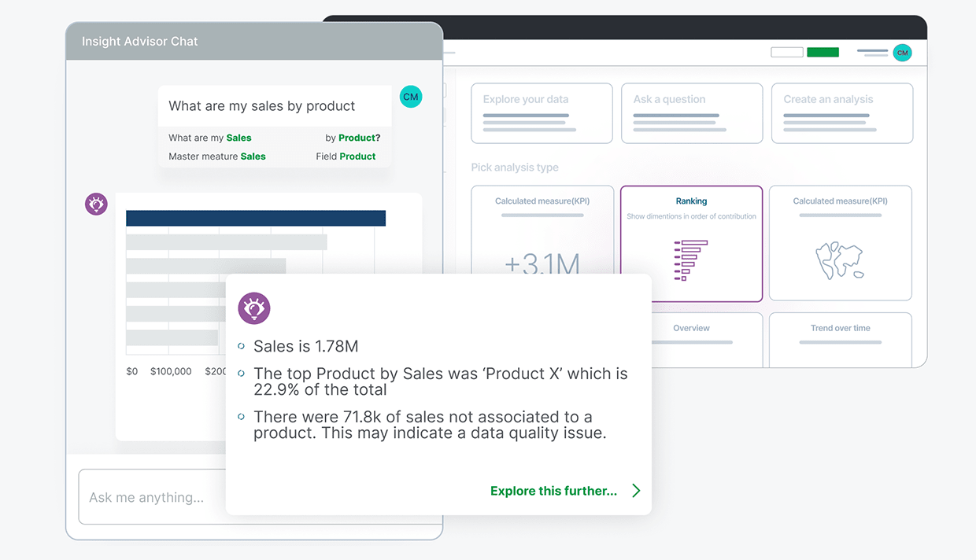Open the Ask a question panel
Image resolution: width=976 pixels, height=560 pixels.
pos(691,112)
